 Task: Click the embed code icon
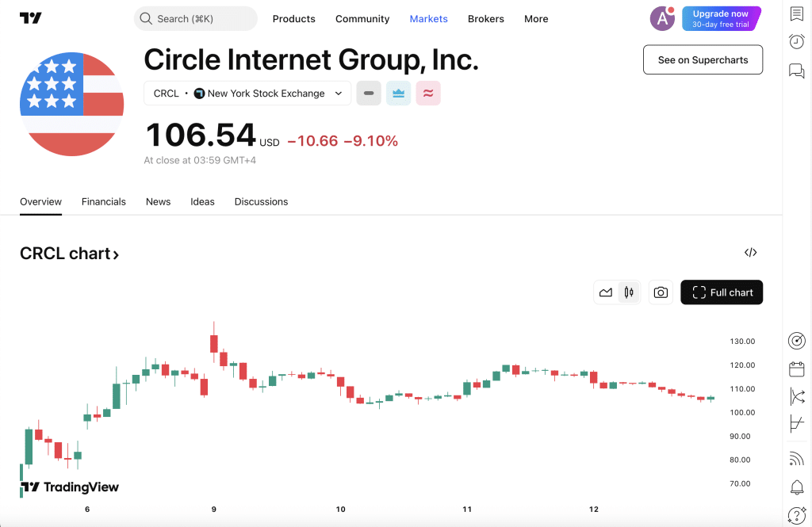(750, 253)
